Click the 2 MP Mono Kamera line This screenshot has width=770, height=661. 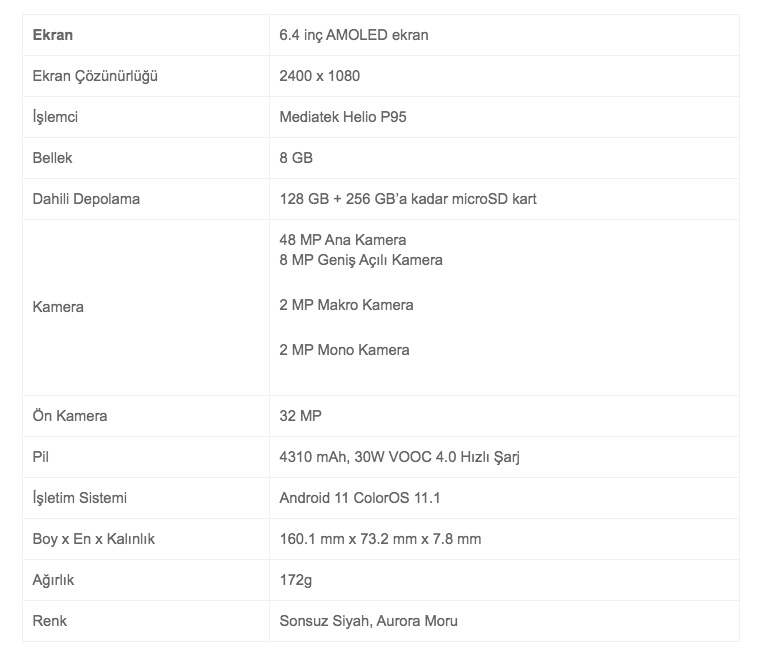coord(345,350)
